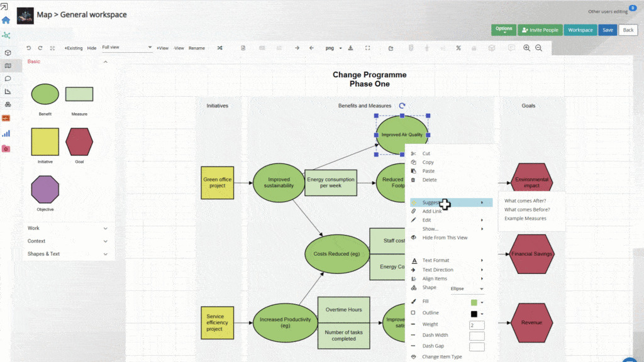Click the redo arrow in the toolbar
The image size is (644, 362).
[x=40, y=48]
